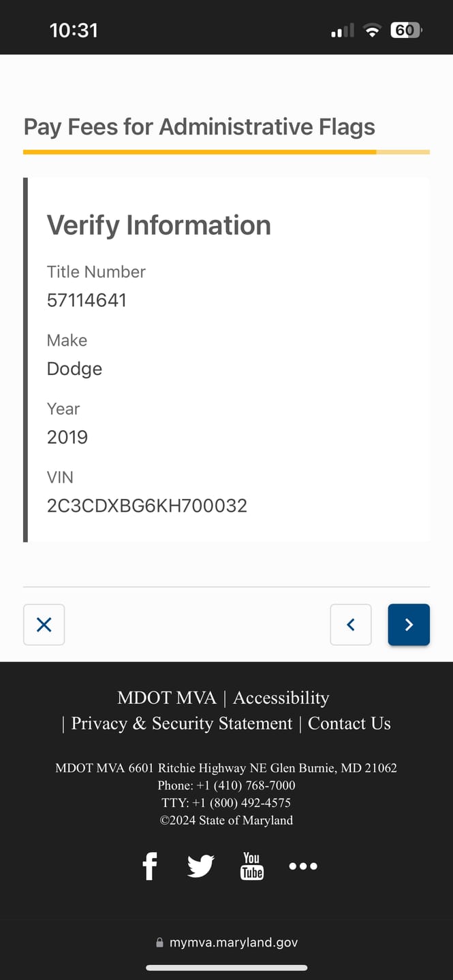The image size is (453, 980).
Task: Open the Accessibility link
Action: pyautogui.click(x=281, y=698)
